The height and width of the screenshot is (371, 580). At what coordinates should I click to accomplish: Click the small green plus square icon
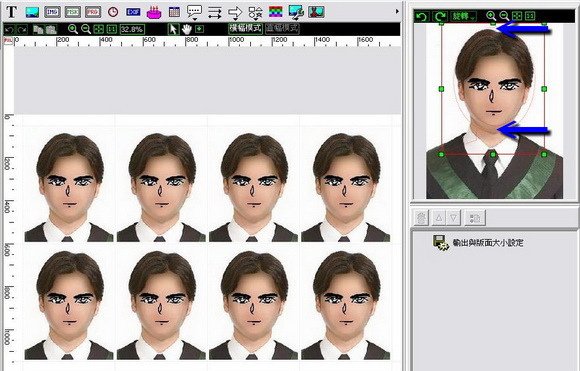[x=199, y=28]
